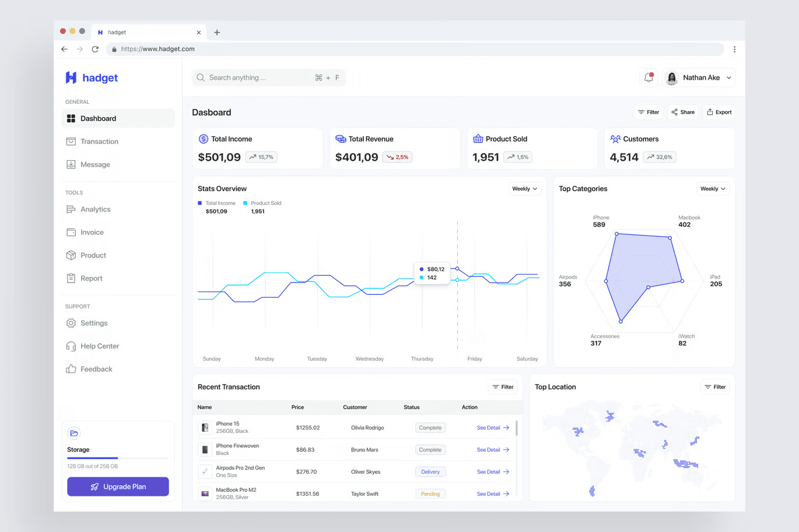The image size is (799, 532).
Task: Click the browser address bar
Action: (415, 49)
